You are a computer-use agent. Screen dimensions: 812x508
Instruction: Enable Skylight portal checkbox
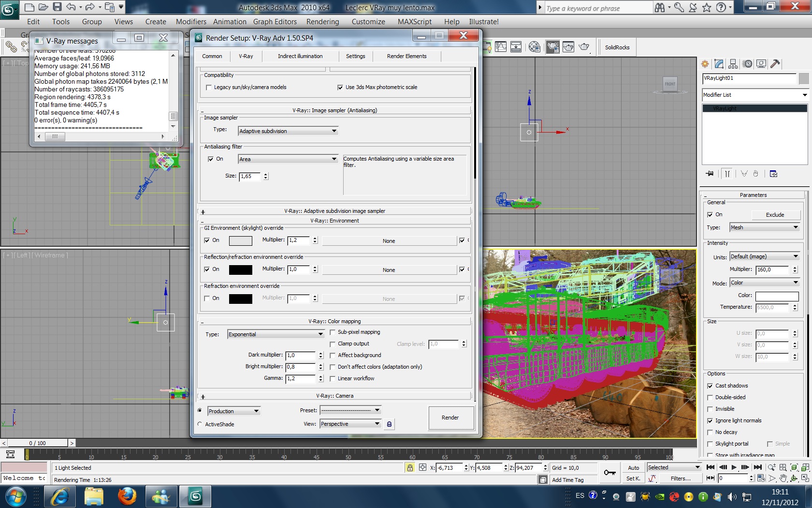(x=710, y=444)
